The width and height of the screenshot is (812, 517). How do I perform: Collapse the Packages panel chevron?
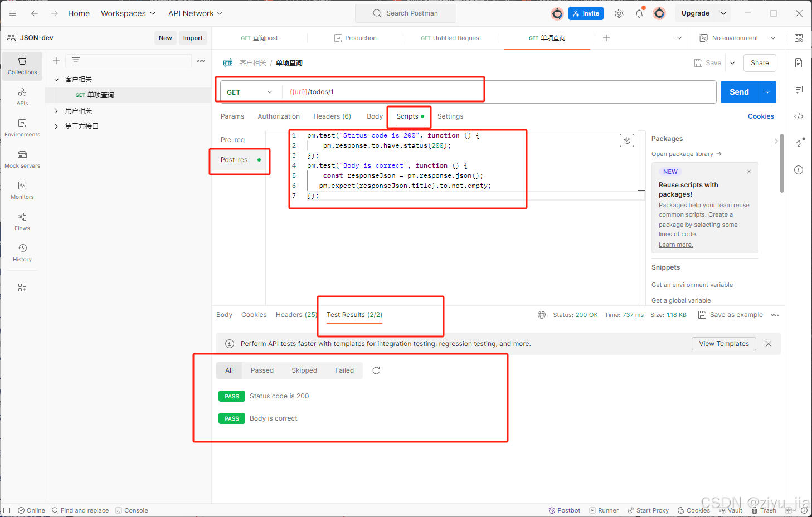click(x=776, y=141)
